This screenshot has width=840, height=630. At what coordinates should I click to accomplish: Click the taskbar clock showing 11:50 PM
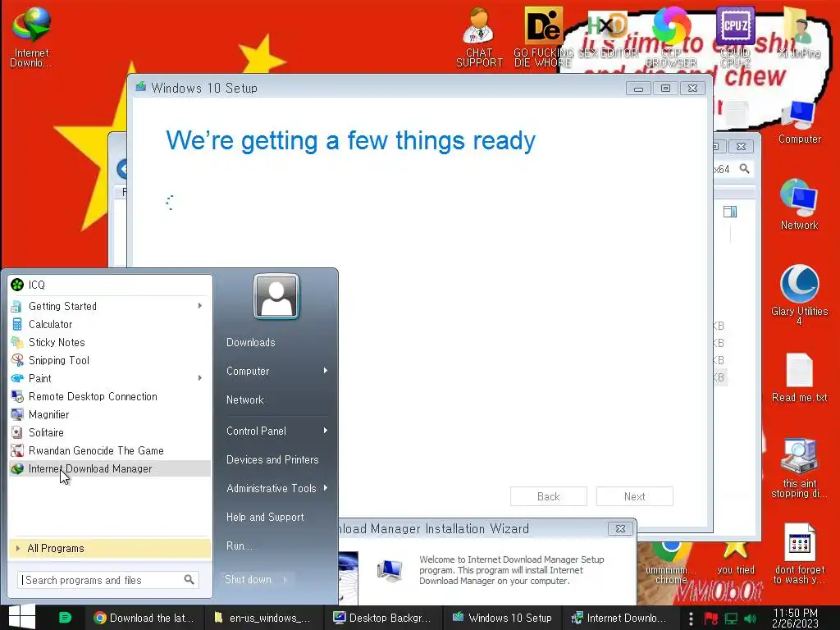(x=795, y=619)
